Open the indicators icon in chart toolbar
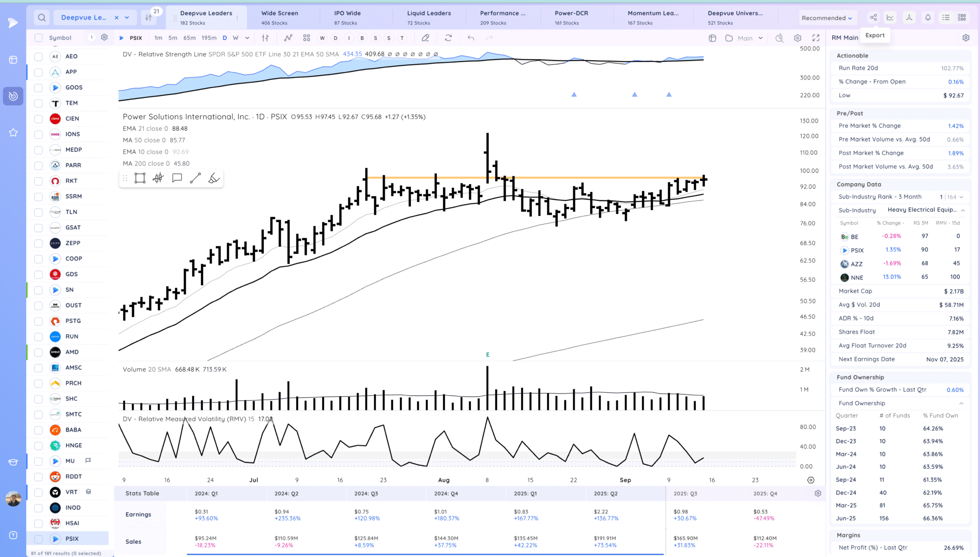 [x=288, y=38]
